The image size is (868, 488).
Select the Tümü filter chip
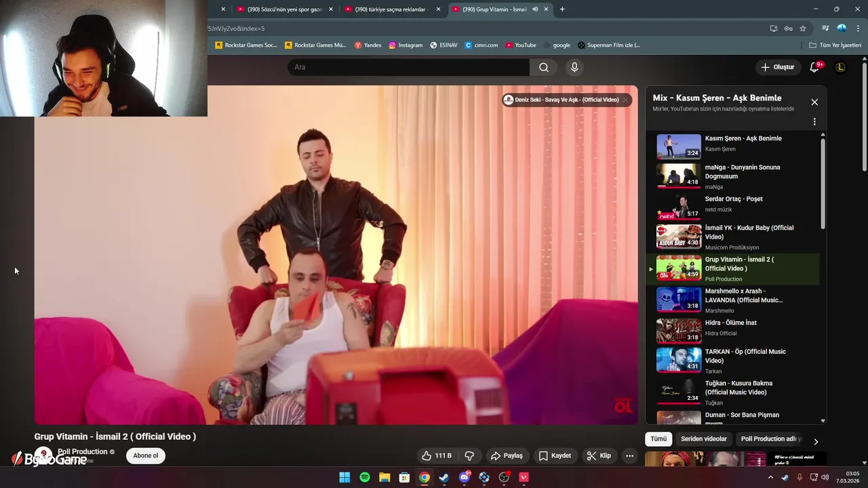click(658, 439)
